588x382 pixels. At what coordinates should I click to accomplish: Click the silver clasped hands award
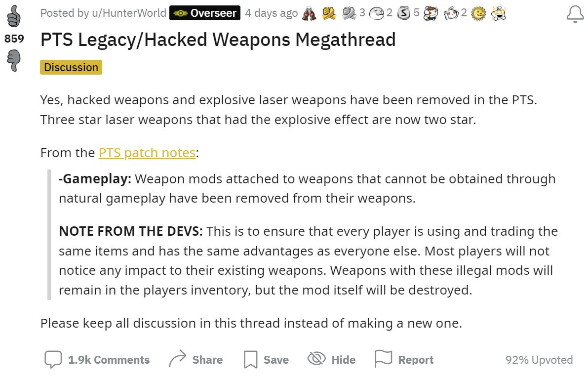(x=349, y=13)
